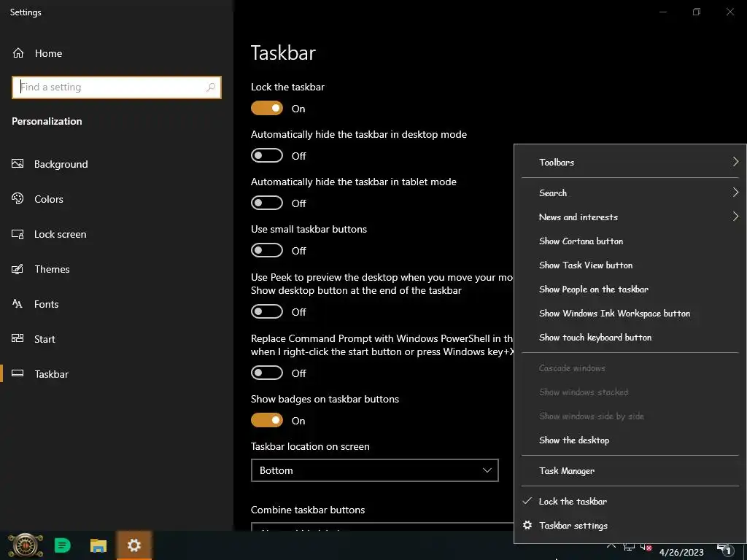Image resolution: width=747 pixels, height=560 pixels.
Task: Open the notification center icon
Action: click(x=726, y=549)
